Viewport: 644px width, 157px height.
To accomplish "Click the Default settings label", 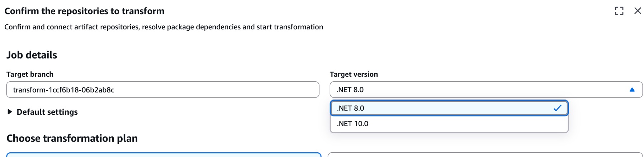I will pos(47,112).
